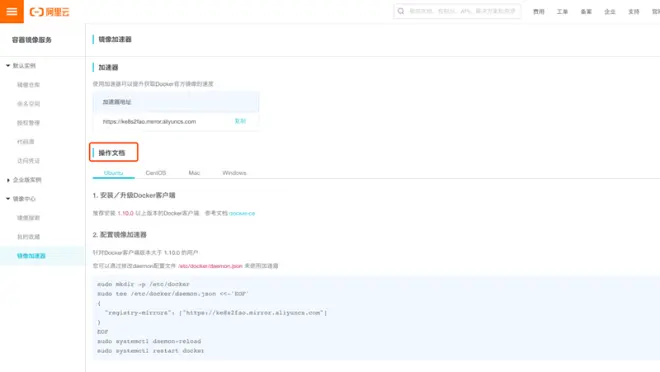The width and height of the screenshot is (660, 372).
Task: Open the orange hamburger menu
Action: pos(12,11)
